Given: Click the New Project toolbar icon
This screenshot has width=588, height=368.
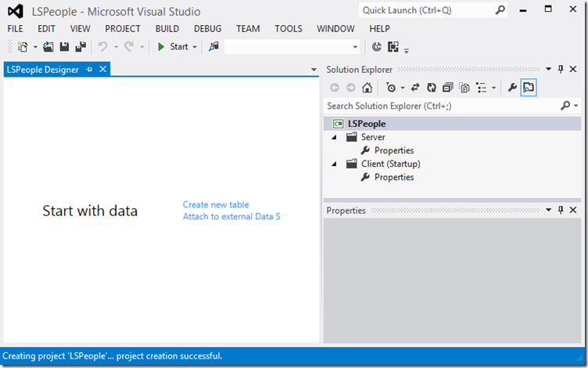Looking at the screenshot, I should [23, 47].
